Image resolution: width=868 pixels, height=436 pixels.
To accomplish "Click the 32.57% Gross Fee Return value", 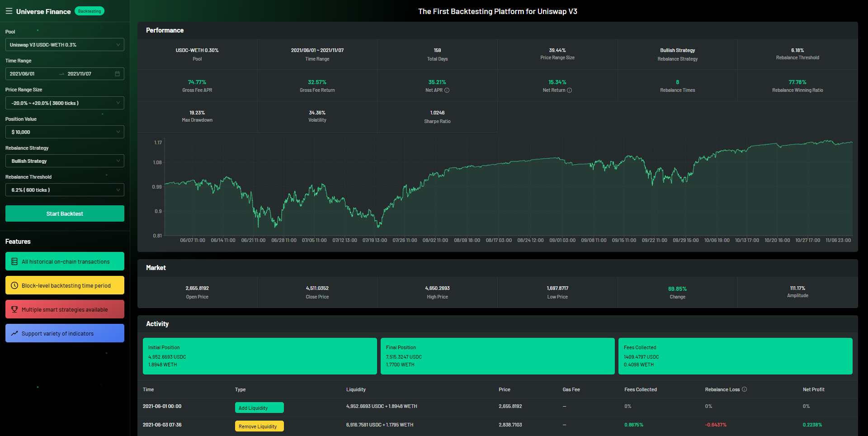I will (317, 82).
